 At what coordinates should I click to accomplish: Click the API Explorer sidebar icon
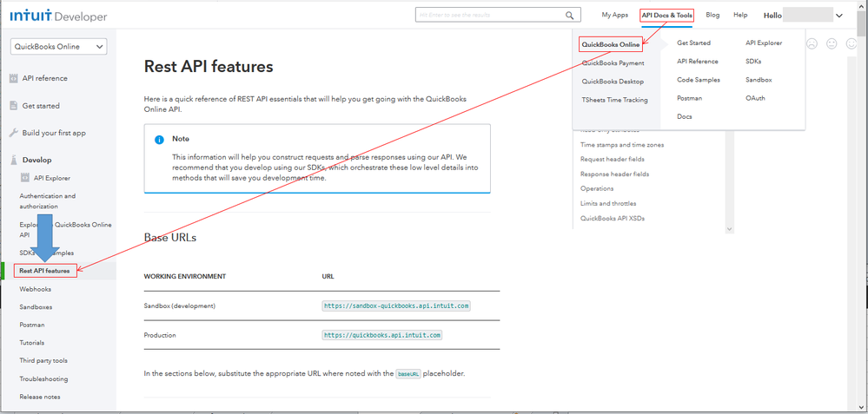(24, 178)
